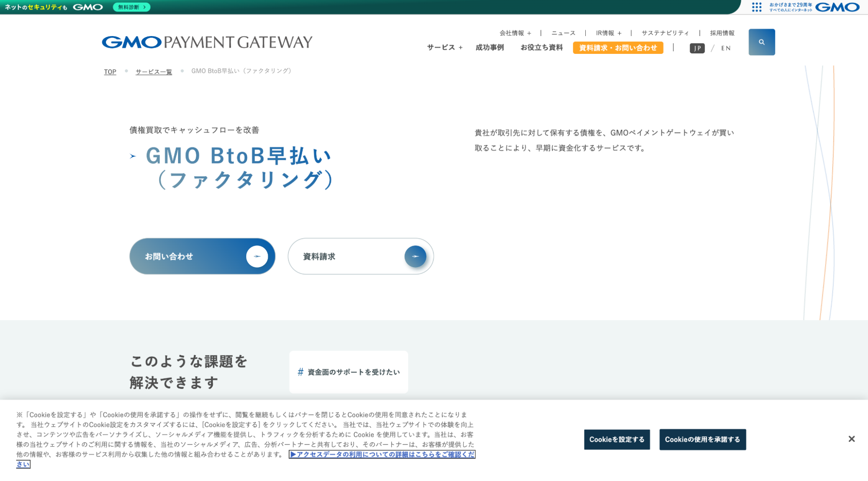
Task: Click the magnifier search icon button
Action: coord(761,42)
